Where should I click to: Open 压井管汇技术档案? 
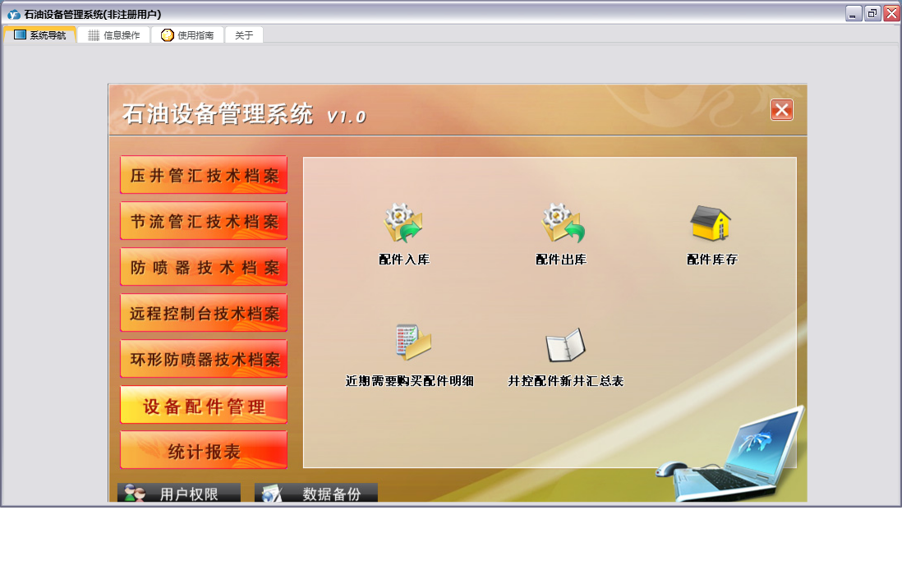pos(204,175)
